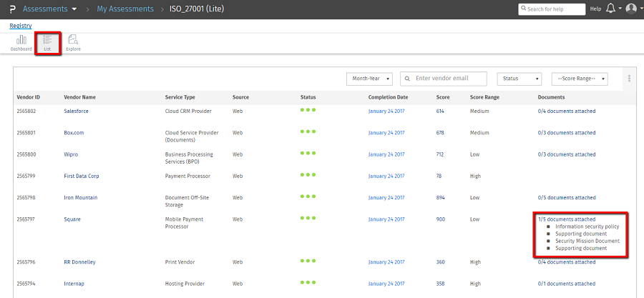Open the vertical dots options menu

tap(629, 79)
